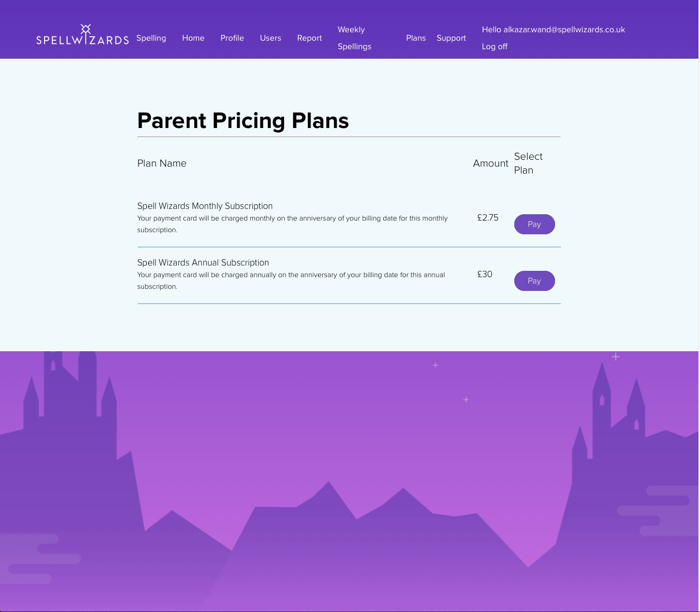Pay for the Annual Subscription plan
Viewport: 700px width, 612px height.
point(534,281)
